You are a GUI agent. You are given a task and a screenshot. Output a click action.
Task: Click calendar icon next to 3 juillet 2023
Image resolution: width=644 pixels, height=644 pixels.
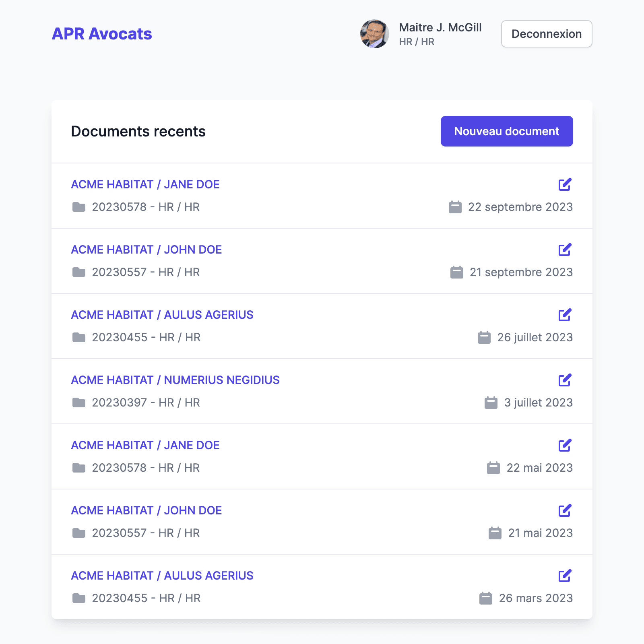pos(491,402)
